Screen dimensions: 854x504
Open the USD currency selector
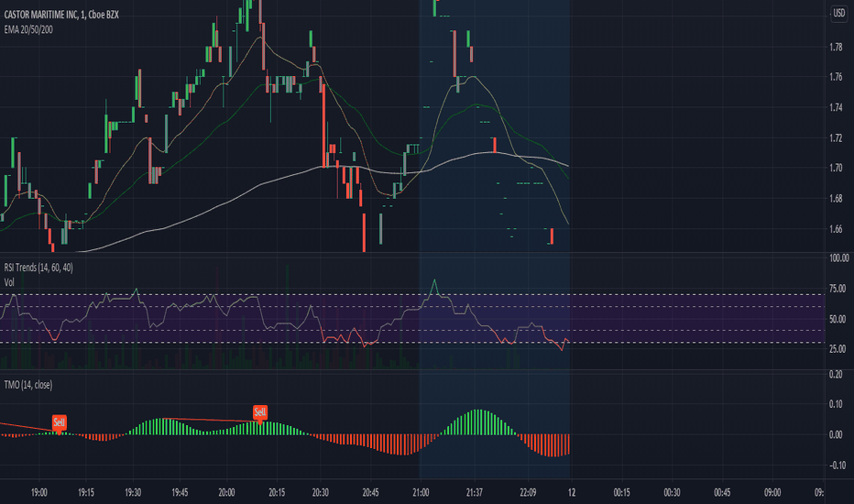click(x=838, y=13)
